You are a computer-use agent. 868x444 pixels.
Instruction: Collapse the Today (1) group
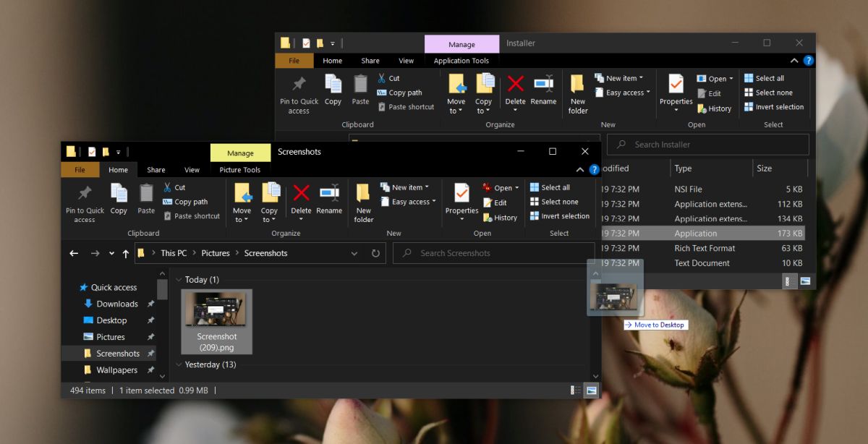[179, 280]
